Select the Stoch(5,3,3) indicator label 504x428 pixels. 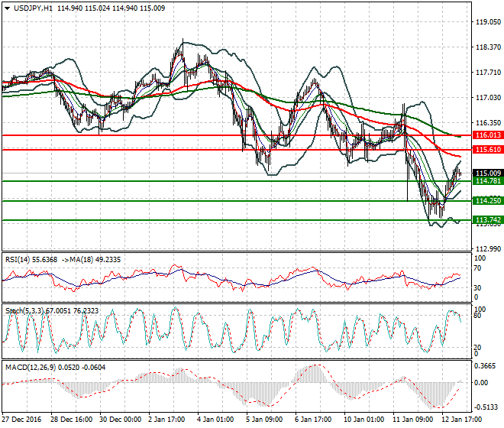25,311
